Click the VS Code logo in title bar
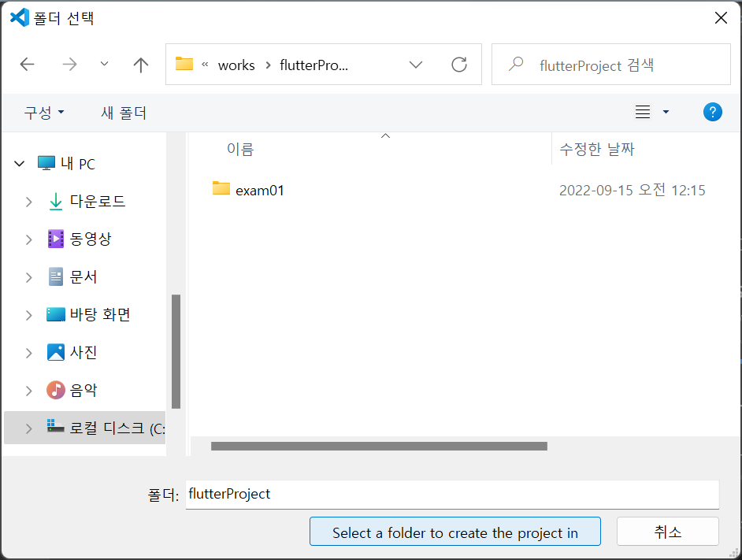742x560 pixels. tap(20, 17)
